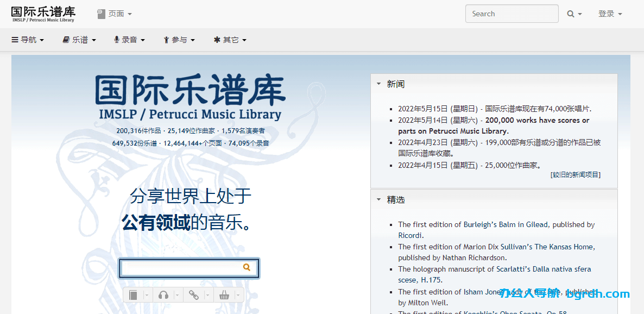This screenshot has width=644, height=314.
Task: Click the IMSLP logo in the header
Action: pyautogui.click(x=43, y=14)
